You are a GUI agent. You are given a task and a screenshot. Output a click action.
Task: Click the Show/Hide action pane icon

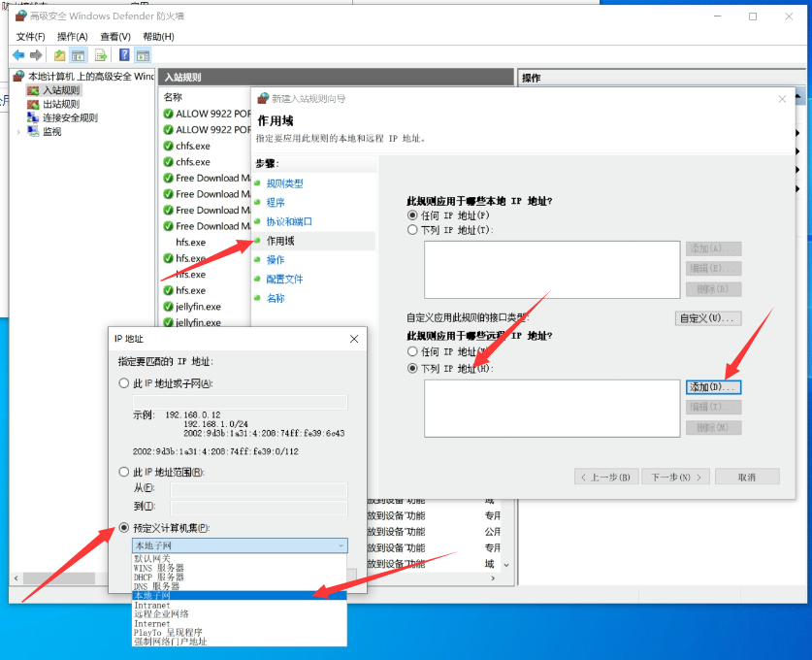(x=143, y=55)
